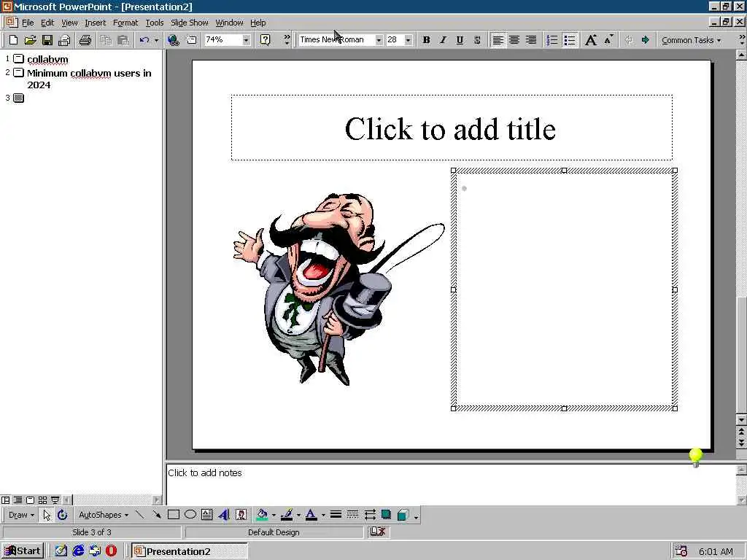Image resolution: width=747 pixels, height=560 pixels.
Task: Demote the paragraph with green arrow
Action: 645,40
